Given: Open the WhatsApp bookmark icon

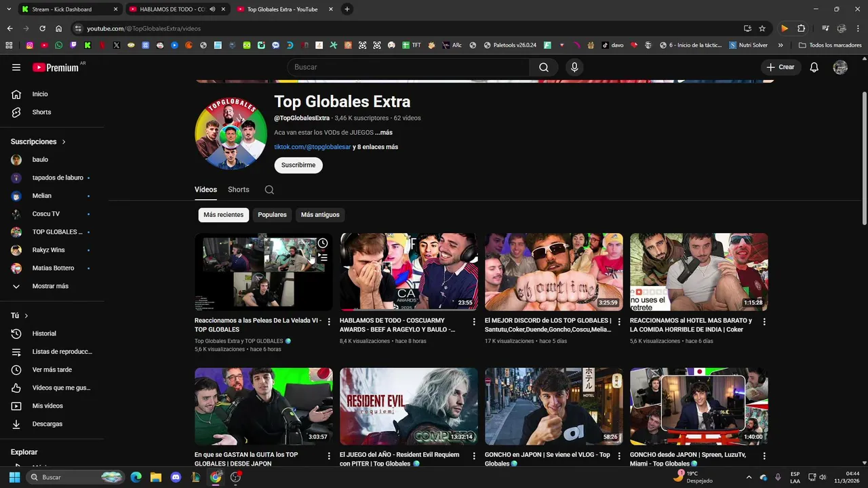Looking at the screenshot, I should 59,45.
